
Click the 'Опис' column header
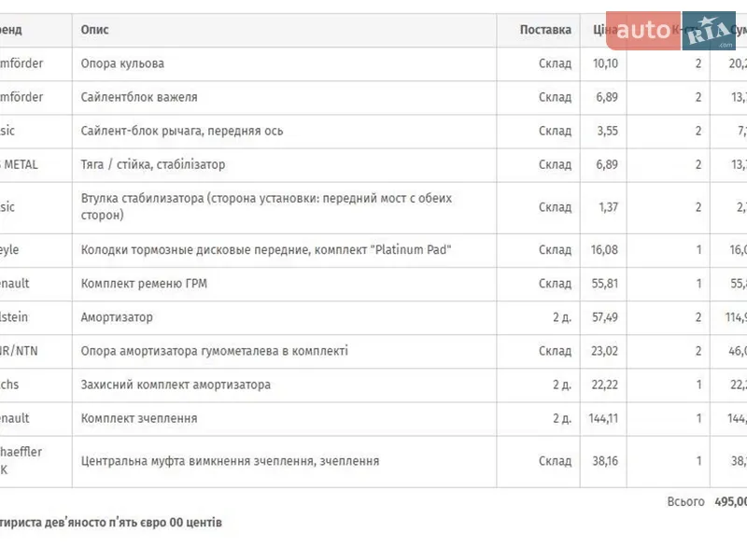pos(94,30)
